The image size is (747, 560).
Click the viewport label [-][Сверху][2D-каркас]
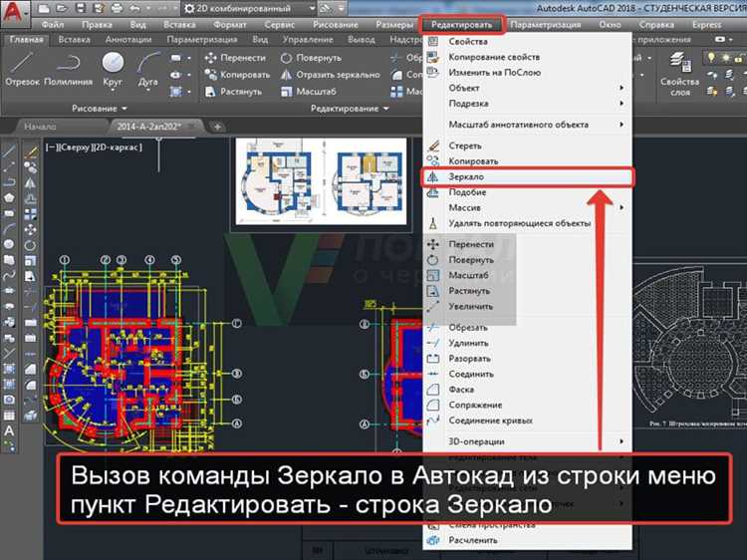coord(94,147)
